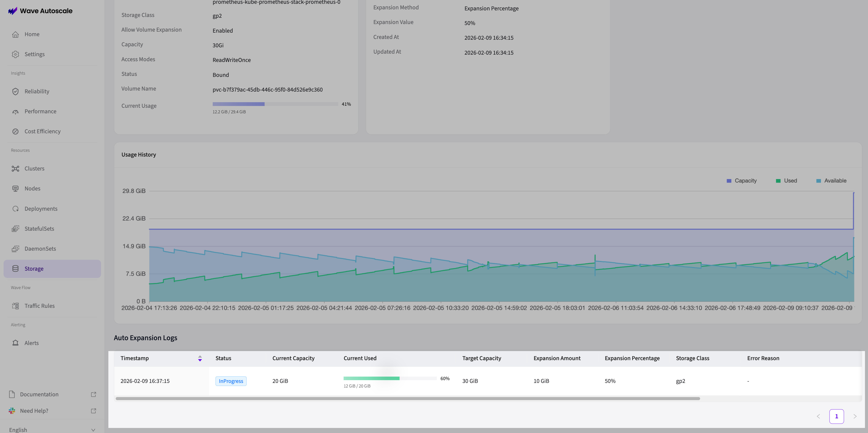868x433 pixels.
Task: Click the log timestamp 2026-02-09 16:37:15
Action: click(145, 381)
